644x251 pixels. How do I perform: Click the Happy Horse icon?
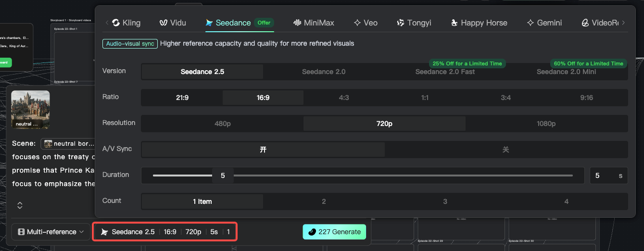tap(454, 23)
